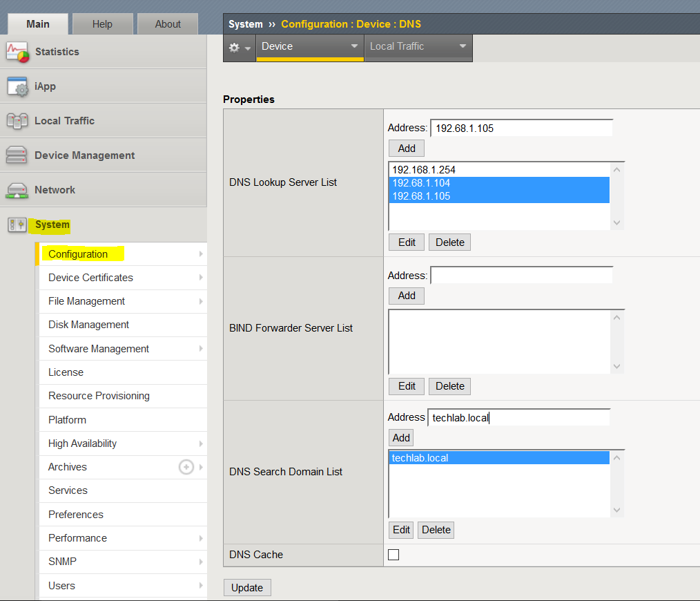
Task: Open the System menu section
Action: (x=103, y=225)
